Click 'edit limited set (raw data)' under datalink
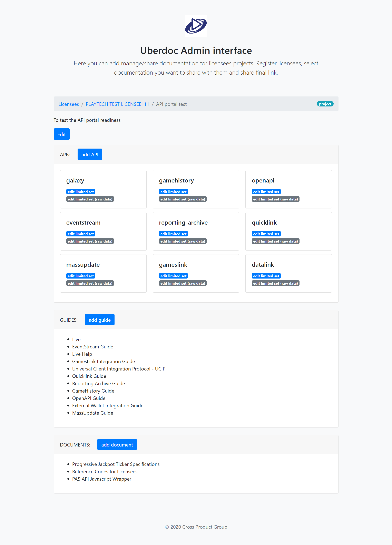392x545 pixels. (x=276, y=283)
